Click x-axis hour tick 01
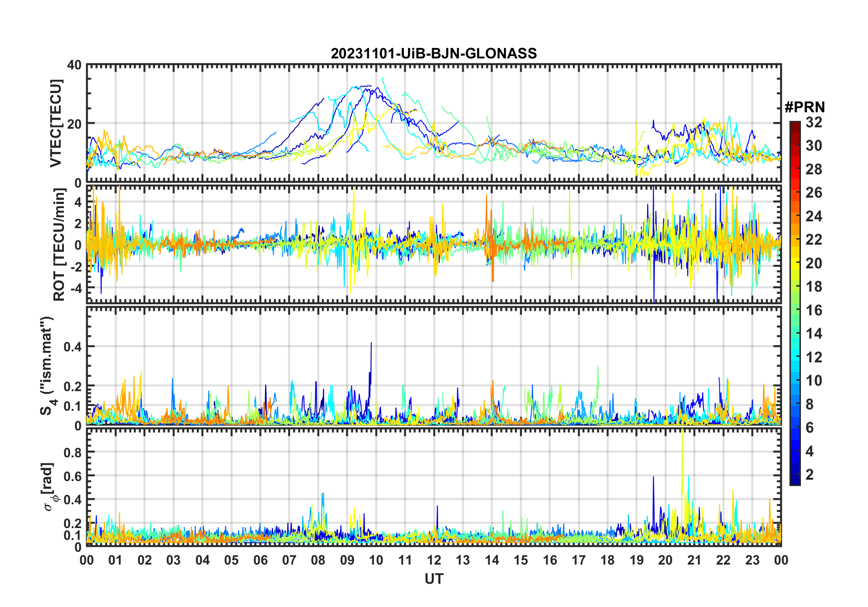 click(115, 560)
